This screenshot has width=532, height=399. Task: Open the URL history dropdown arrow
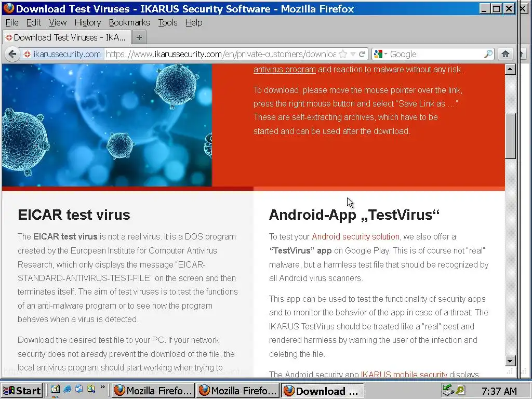tap(353, 54)
